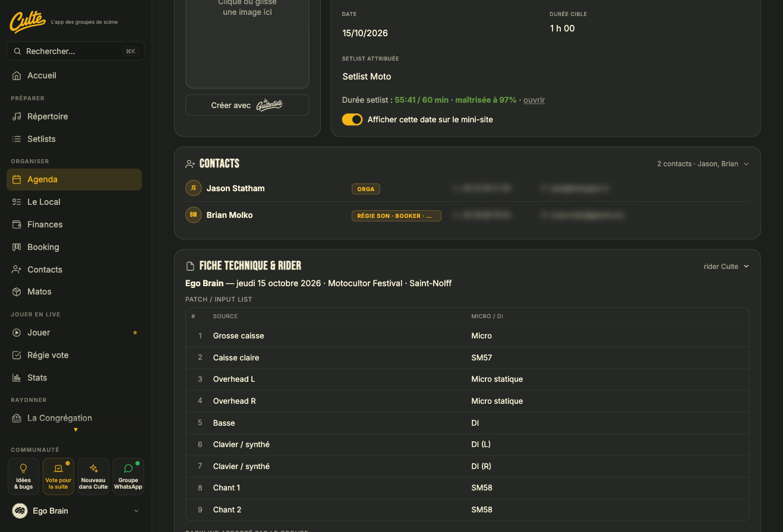Click the Stats bar chart icon

tap(17, 378)
